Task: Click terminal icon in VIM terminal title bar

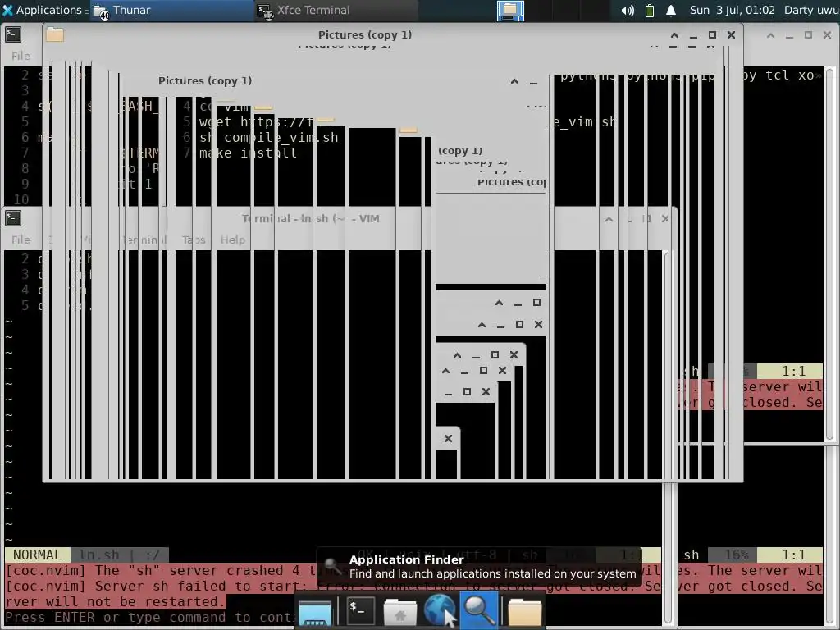Action: tap(13, 218)
